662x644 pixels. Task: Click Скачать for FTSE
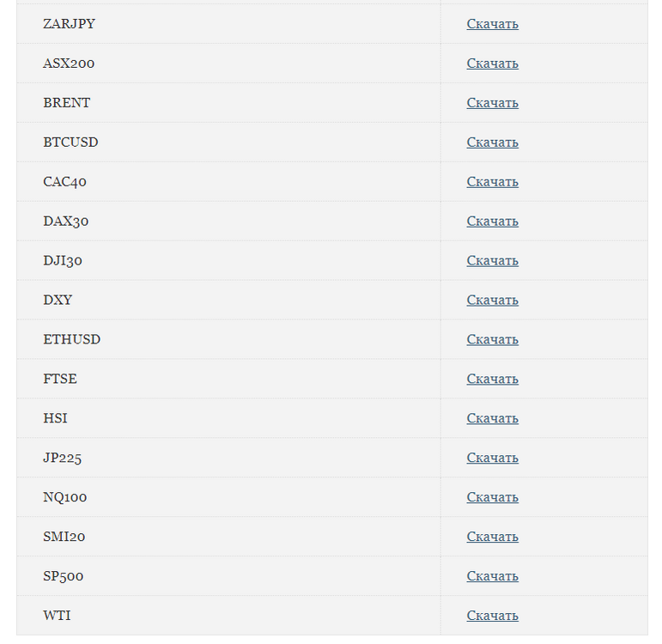click(x=492, y=379)
